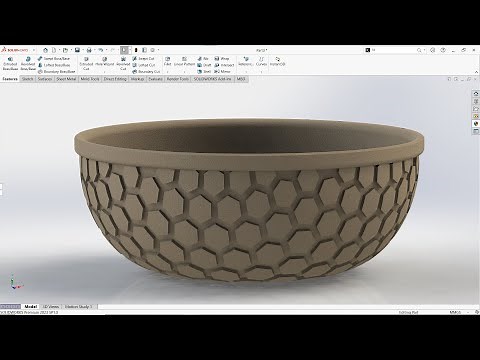Select the Boundary Boss/Base tool
Viewport: 480px width, 360px height.
[x=56, y=71]
